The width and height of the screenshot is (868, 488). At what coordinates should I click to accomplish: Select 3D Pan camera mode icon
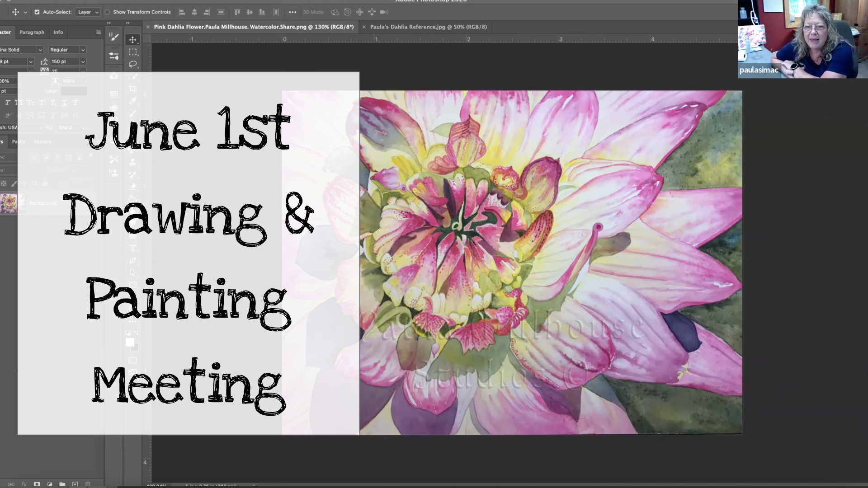(360, 12)
